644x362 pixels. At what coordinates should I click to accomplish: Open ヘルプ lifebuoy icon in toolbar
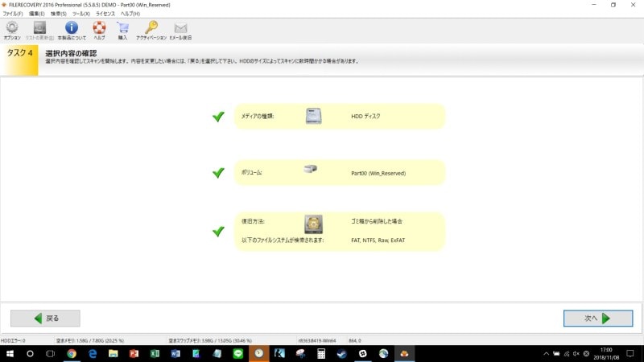99,28
